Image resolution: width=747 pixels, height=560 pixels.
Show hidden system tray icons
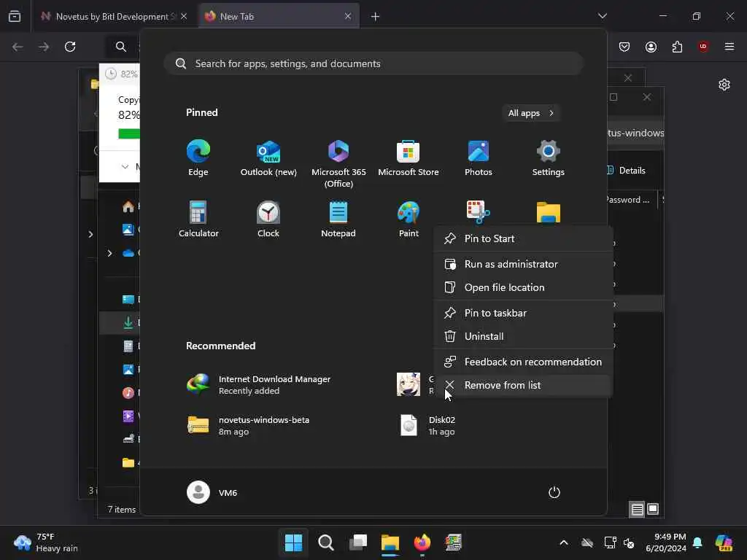click(564, 542)
